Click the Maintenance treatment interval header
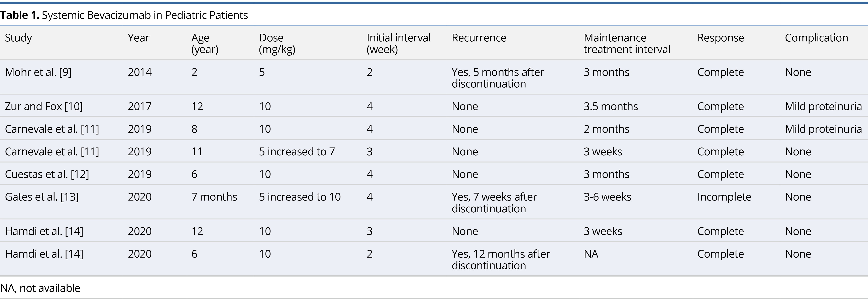868x299 pixels. click(x=627, y=43)
